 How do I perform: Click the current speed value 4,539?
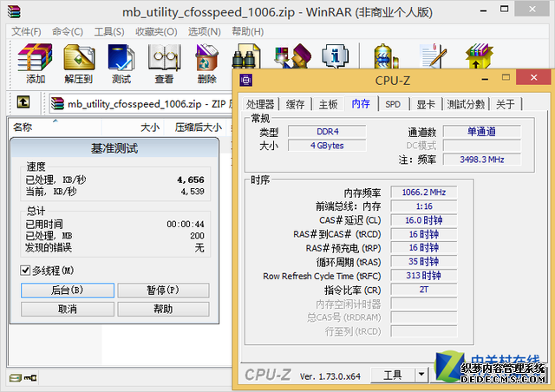193,192
